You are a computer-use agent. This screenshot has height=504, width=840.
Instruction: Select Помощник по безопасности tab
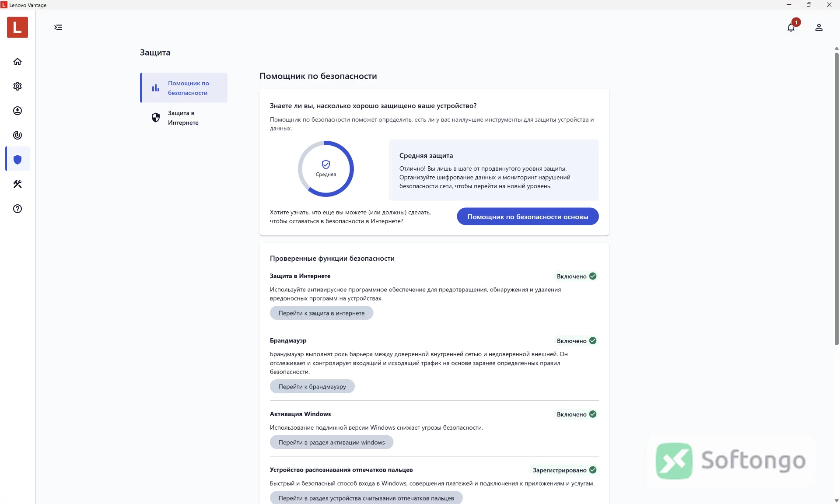point(184,88)
